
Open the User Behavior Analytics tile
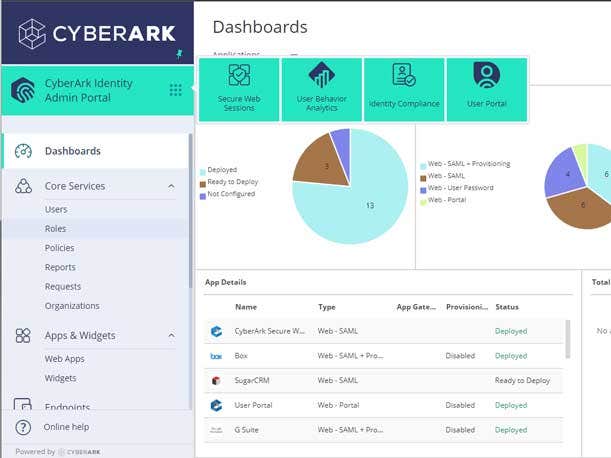pos(321,89)
